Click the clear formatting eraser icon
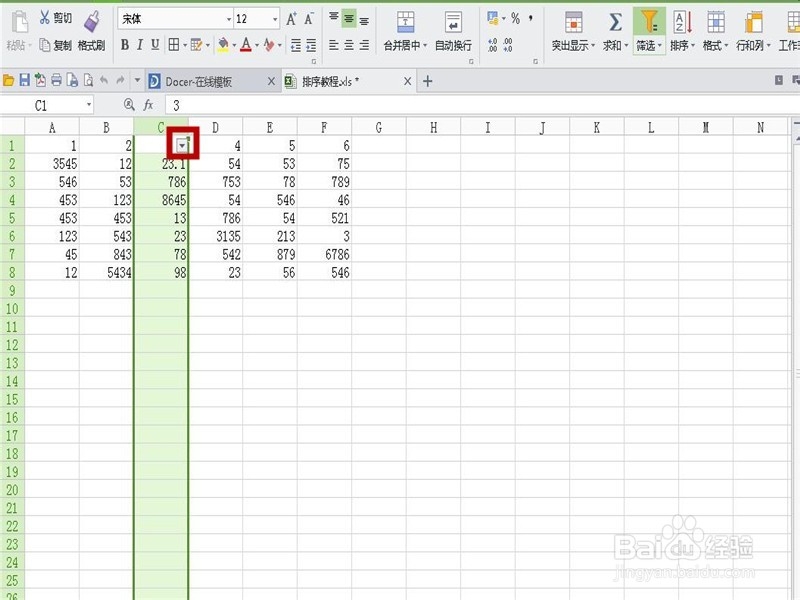Viewport: 800px width, 600px height. [269, 45]
